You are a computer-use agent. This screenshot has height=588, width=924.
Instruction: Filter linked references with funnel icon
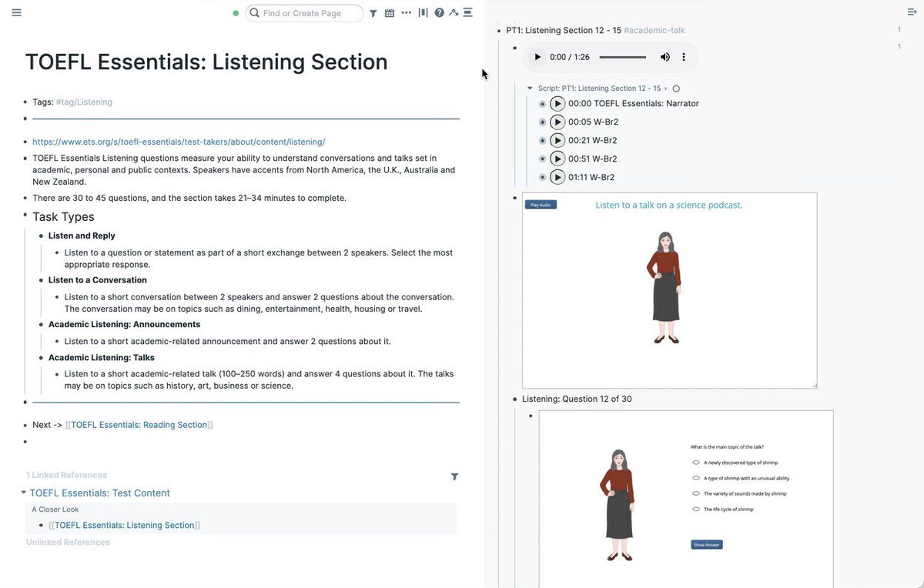454,477
